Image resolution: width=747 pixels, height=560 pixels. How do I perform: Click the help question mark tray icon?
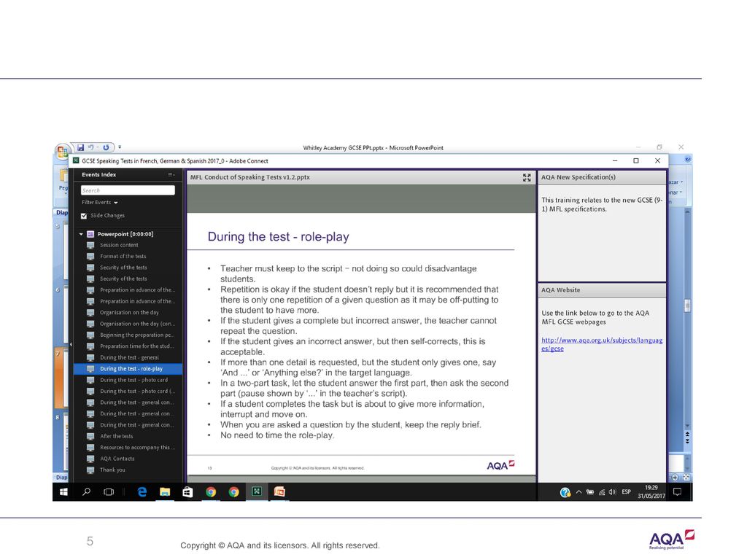[x=565, y=492]
